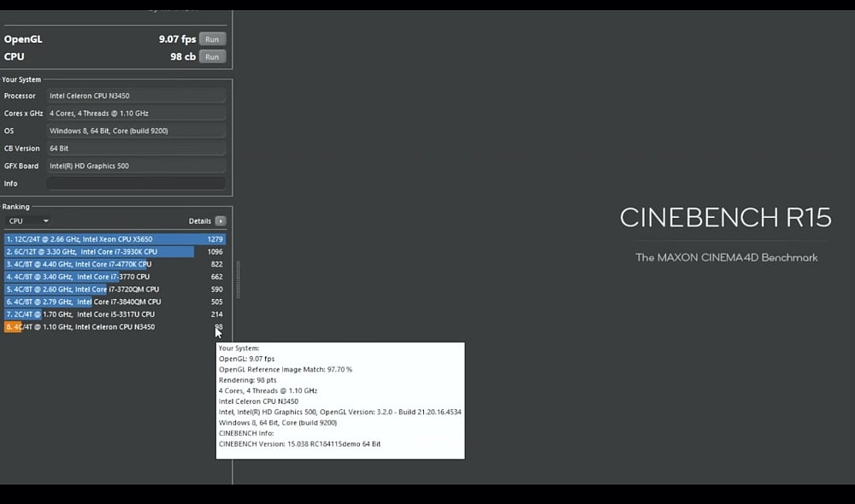Screen dimensions: 855x504
Task: Select ranking row Intel Core i5-3317U
Action: pyautogui.click(x=115, y=314)
